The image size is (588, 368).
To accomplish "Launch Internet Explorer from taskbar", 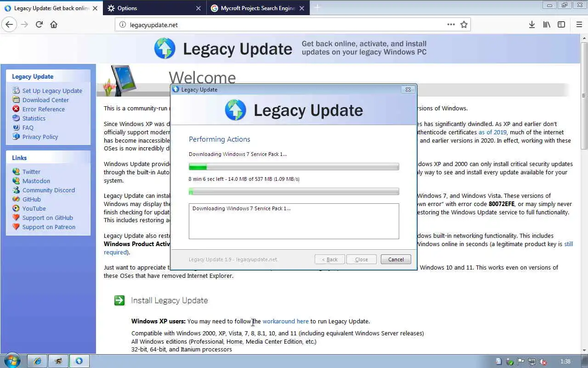I will click(x=38, y=361).
